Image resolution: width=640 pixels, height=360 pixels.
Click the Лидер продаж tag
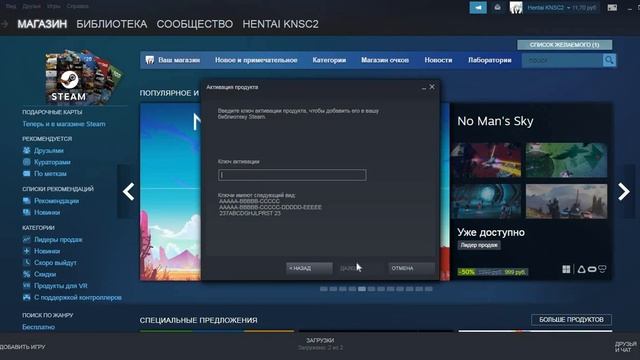pos(479,245)
